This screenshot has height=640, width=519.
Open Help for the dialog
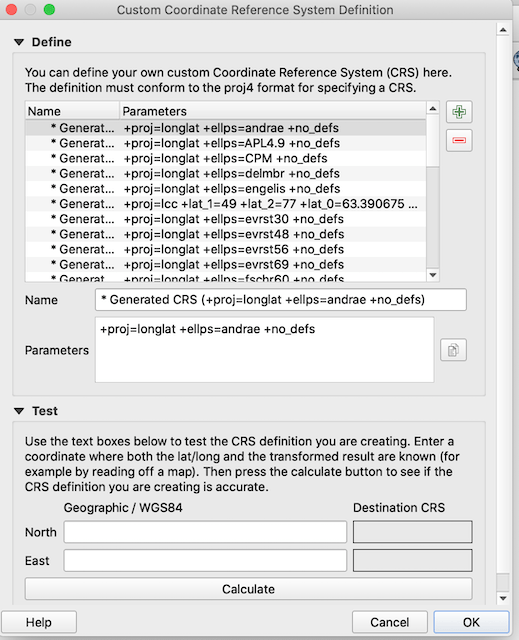pos(39,622)
